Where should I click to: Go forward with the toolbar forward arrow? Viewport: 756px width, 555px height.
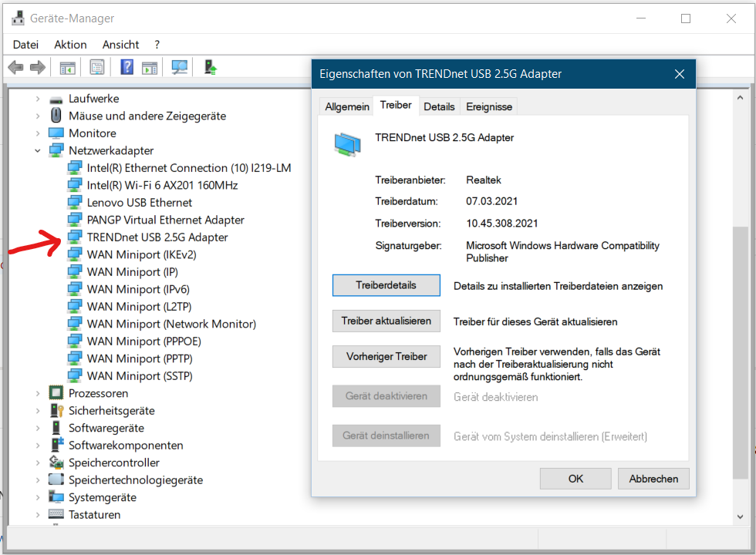click(x=38, y=68)
